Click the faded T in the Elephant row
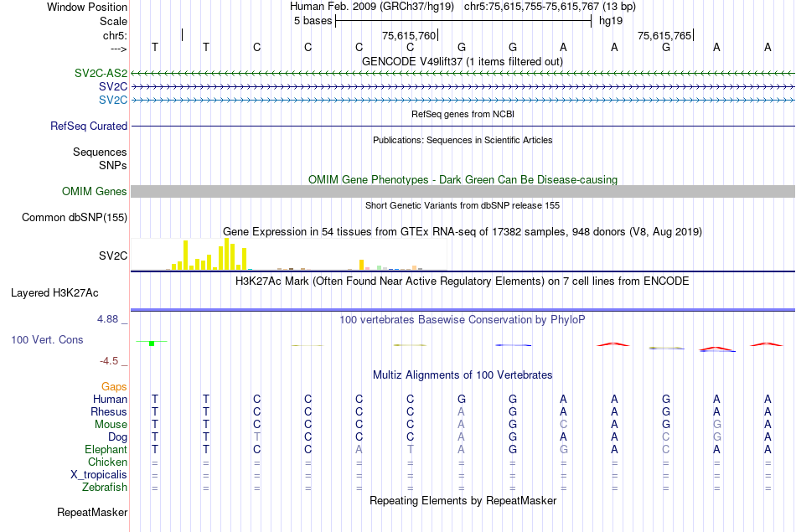This screenshot has width=796, height=532. click(x=411, y=449)
